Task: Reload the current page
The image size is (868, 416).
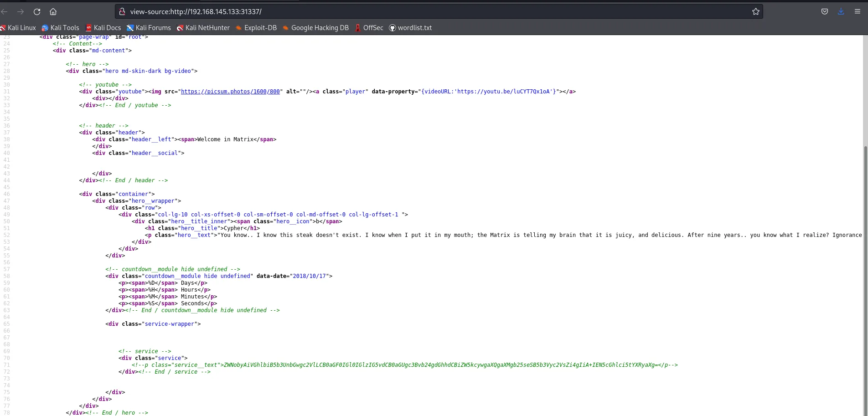Action: point(37,11)
